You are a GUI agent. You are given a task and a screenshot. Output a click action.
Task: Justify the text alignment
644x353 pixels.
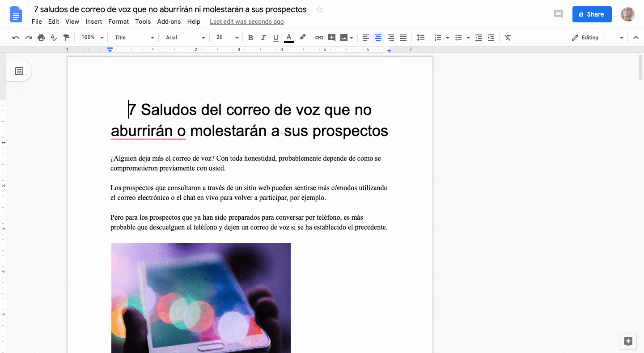pyautogui.click(x=403, y=38)
